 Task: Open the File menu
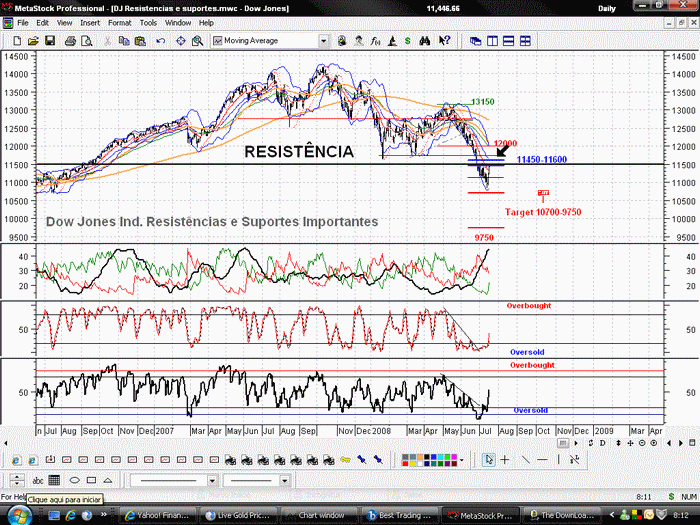tap(23, 23)
